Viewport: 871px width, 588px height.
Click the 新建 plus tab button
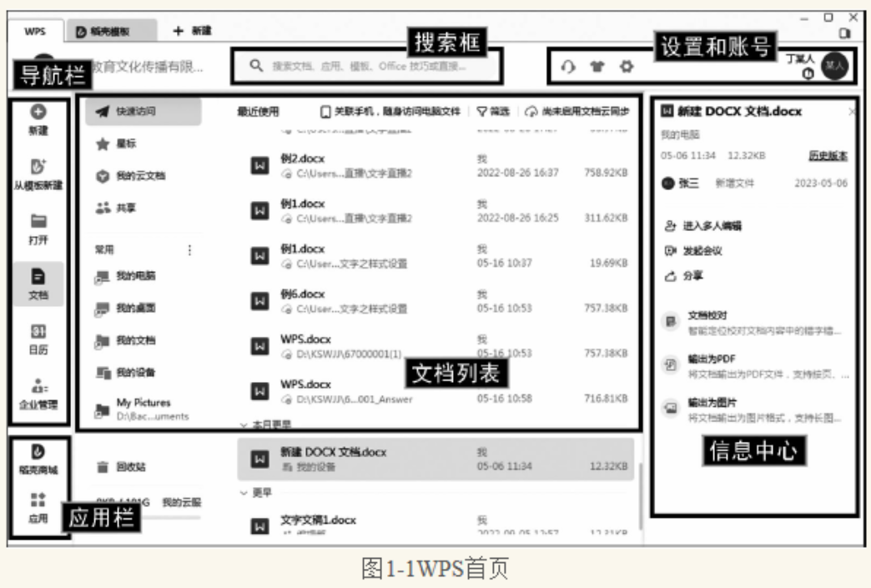pyautogui.click(x=192, y=31)
